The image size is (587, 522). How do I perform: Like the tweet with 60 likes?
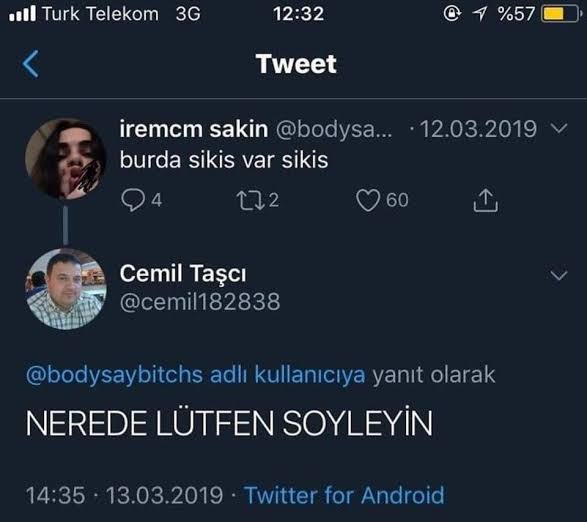[x=368, y=200]
